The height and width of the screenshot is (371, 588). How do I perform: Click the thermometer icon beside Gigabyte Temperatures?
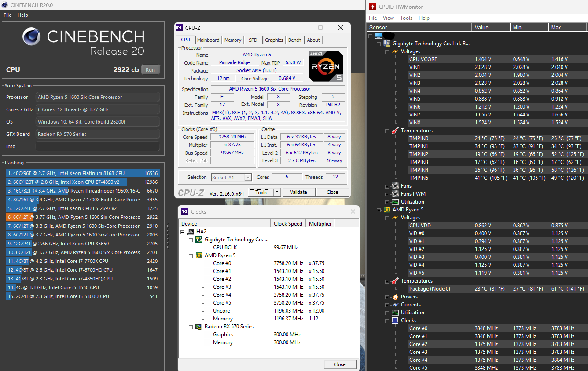(x=395, y=131)
